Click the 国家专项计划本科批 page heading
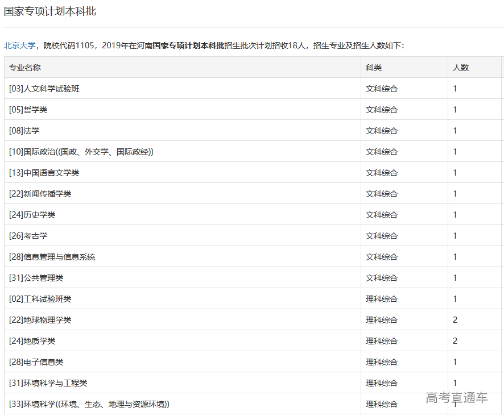 pos(50,11)
